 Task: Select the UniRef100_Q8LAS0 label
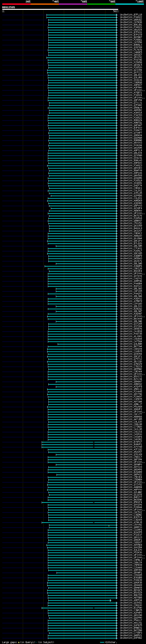tap(131, 75)
